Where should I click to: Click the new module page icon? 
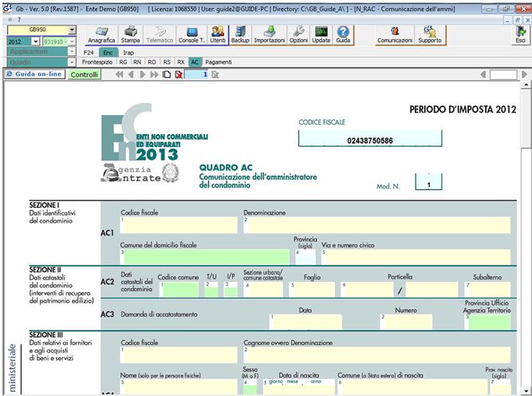[x=166, y=74]
